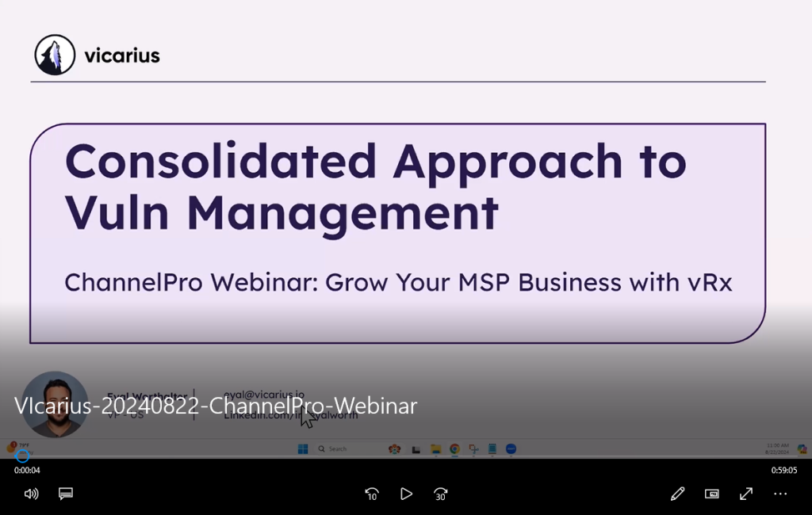
Task: Click the File Explorer folder icon in taskbar
Action: click(435, 448)
